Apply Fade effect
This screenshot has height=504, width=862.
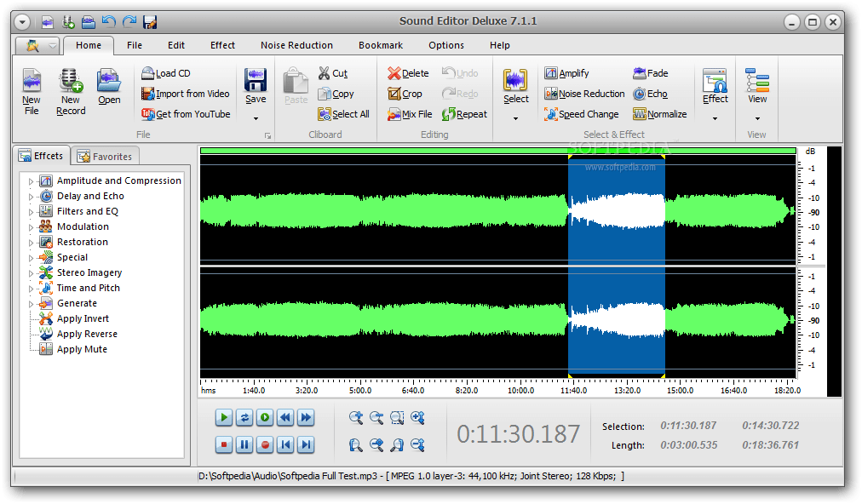[651, 73]
